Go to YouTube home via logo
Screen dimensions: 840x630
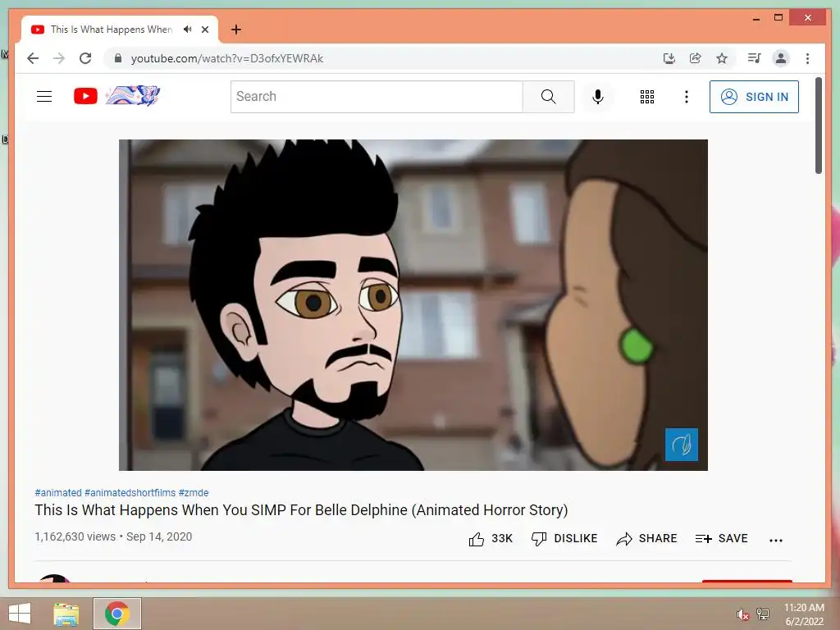point(85,97)
